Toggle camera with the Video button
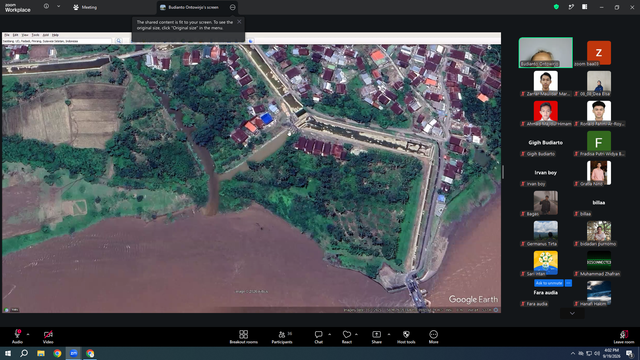 pos(48,337)
